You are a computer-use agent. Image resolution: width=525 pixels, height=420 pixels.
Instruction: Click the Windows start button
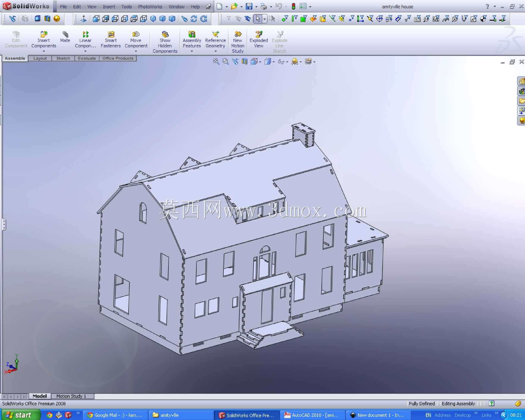tap(20, 415)
